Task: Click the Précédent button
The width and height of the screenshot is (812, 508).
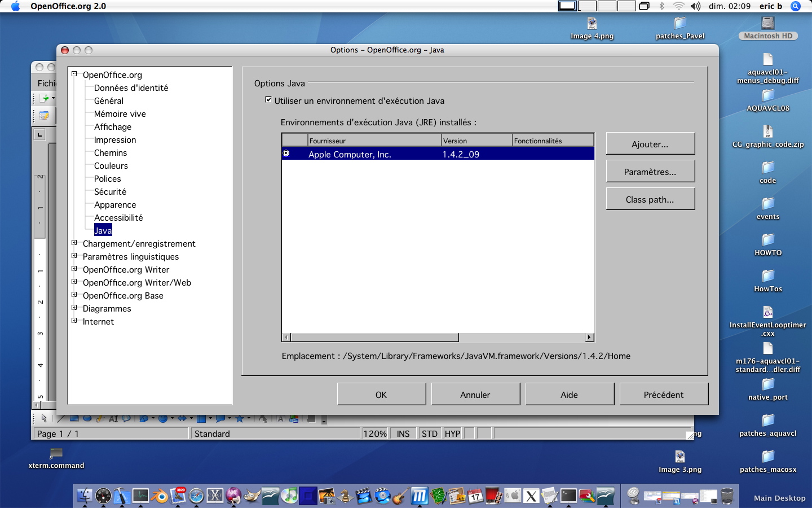Action: click(664, 395)
